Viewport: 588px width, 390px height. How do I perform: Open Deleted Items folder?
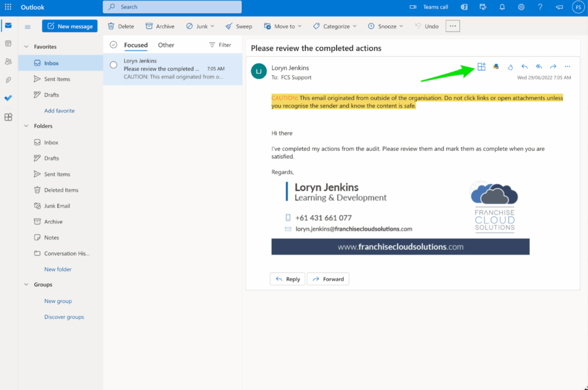[61, 190]
